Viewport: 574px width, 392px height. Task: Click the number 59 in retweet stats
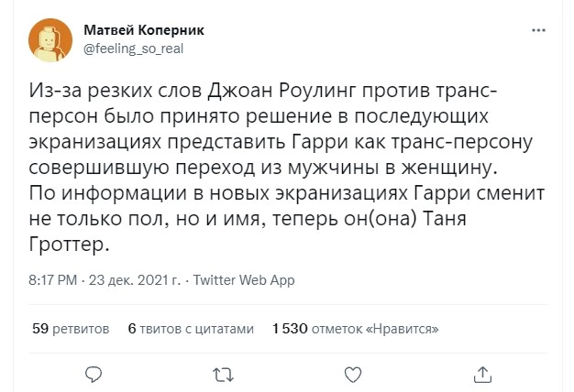coord(39,328)
